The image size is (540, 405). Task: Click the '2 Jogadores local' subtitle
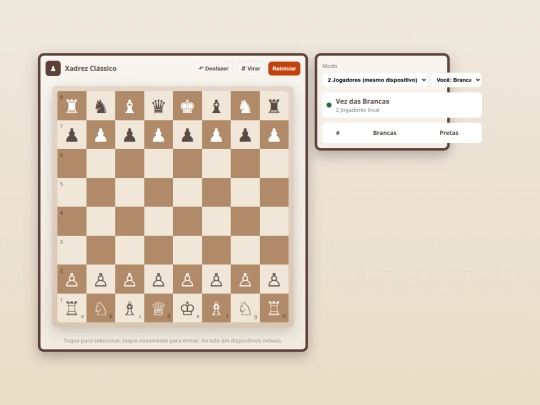tap(357, 110)
